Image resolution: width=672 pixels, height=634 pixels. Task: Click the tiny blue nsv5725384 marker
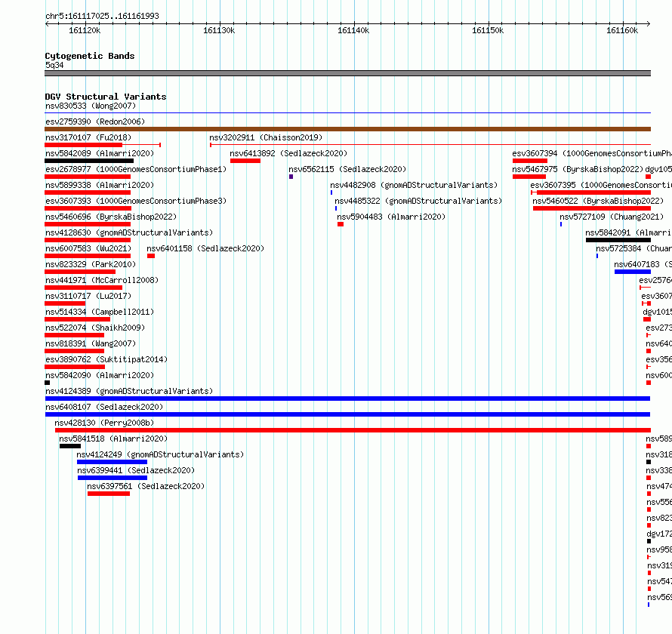(x=597, y=256)
